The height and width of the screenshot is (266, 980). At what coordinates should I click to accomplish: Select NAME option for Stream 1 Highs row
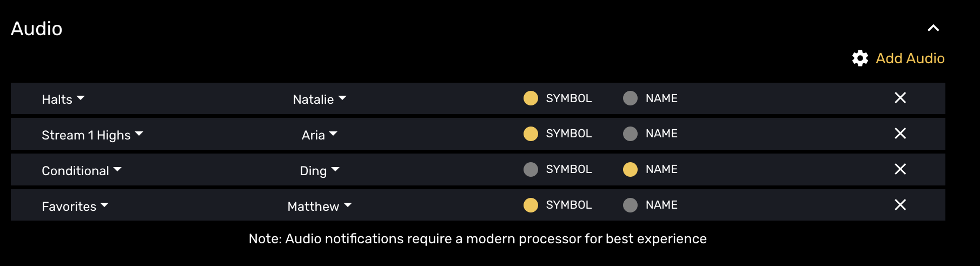pos(630,134)
